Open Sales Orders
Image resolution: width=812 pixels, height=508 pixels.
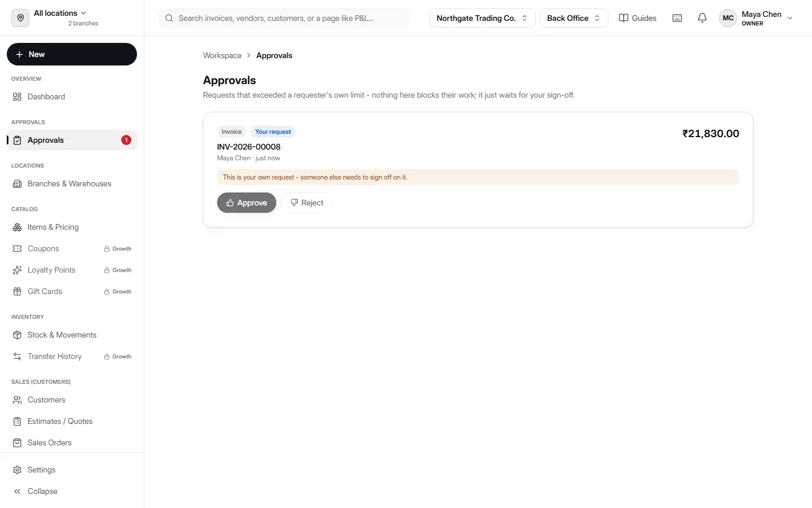(72, 443)
